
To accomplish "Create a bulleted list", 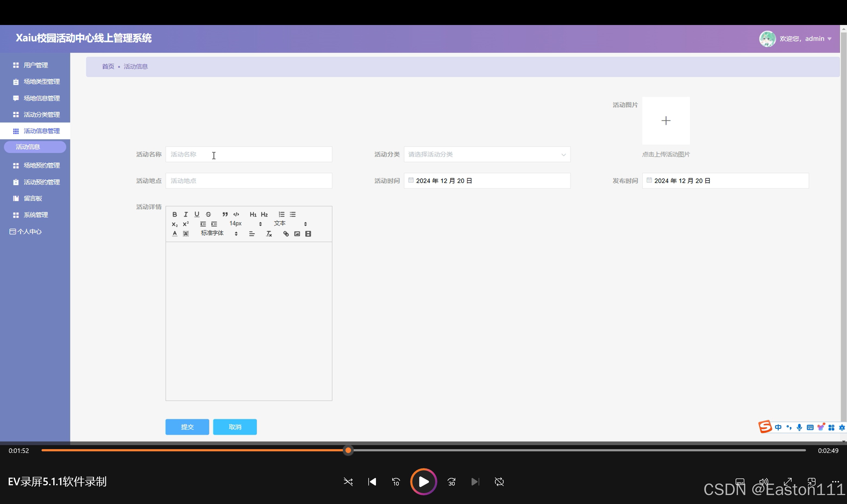I will pos(293,214).
